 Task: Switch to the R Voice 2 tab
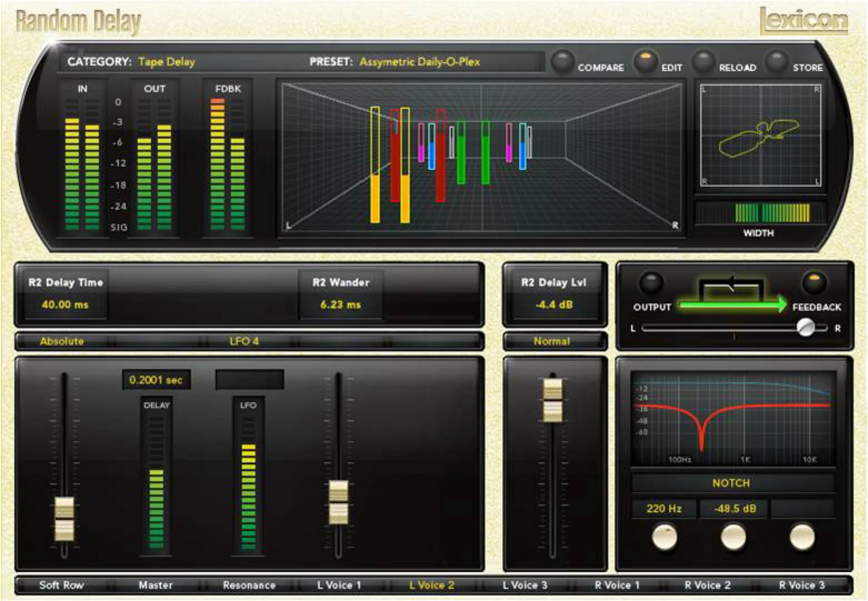tap(707, 585)
